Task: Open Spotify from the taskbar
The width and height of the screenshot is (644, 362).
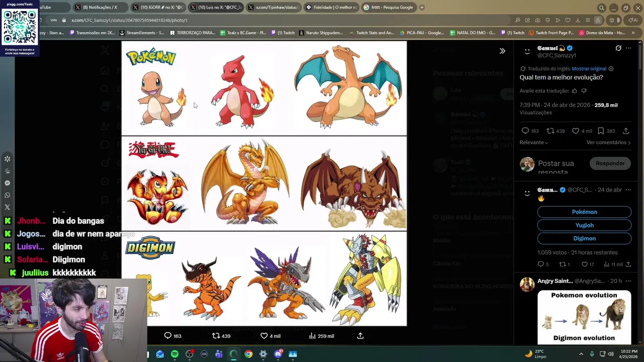Action: (x=175, y=354)
